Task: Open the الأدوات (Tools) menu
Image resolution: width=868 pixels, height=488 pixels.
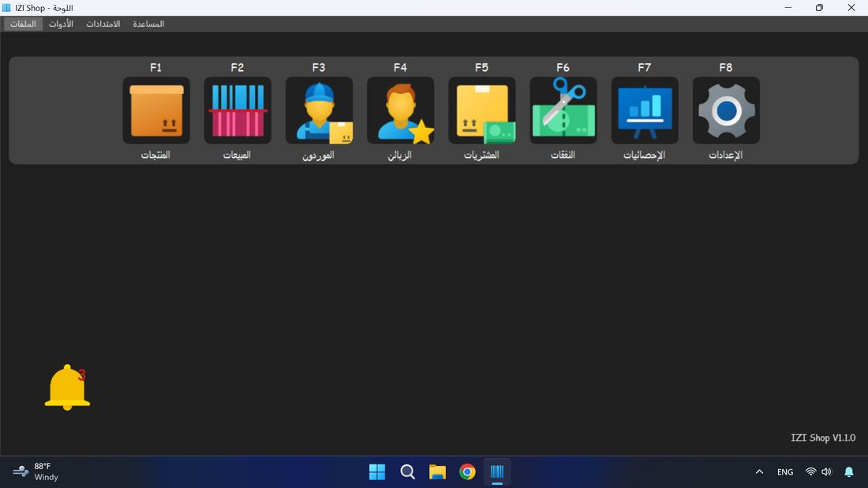Action: [x=61, y=24]
